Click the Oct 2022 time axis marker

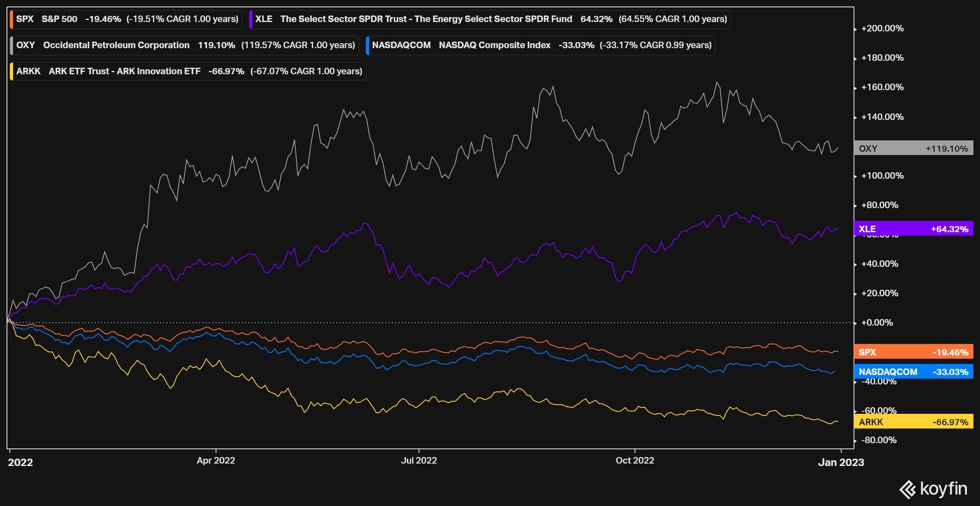click(x=635, y=460)
